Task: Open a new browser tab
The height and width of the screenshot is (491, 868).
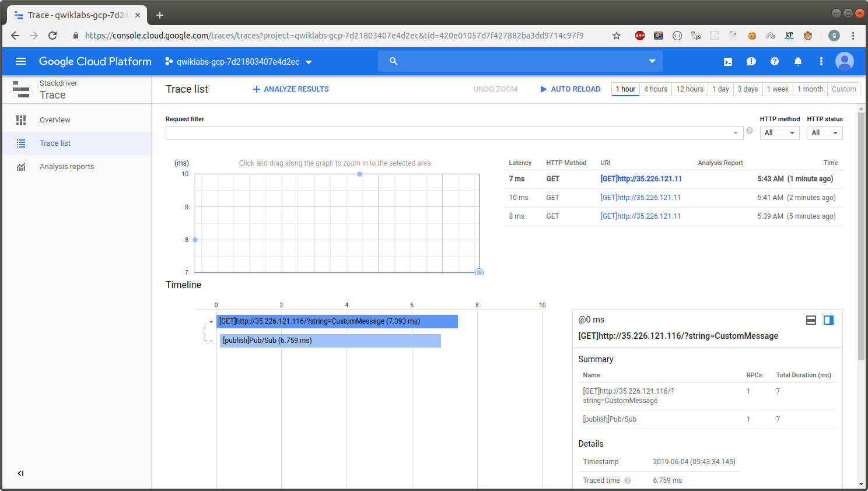Action: point(160,15)
